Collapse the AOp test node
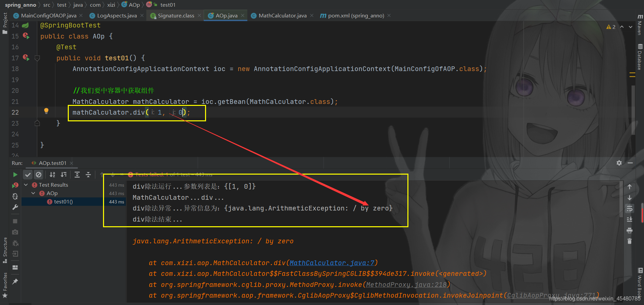 pyautogui.click(x=33, y=193)
